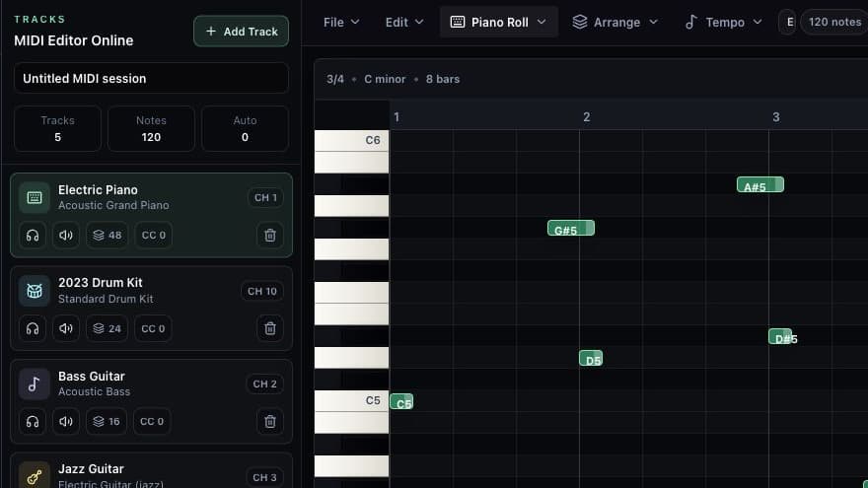Click the Notes count stat card
Viewport: 868px width, 488px height.
(x=151, y=129)
